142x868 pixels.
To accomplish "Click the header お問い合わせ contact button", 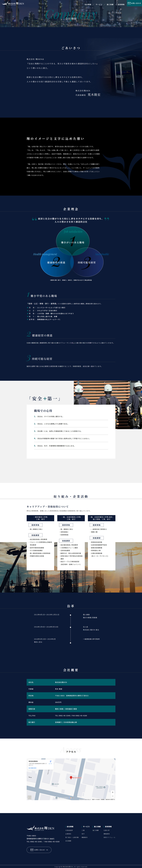I will [x=134, y=3].
